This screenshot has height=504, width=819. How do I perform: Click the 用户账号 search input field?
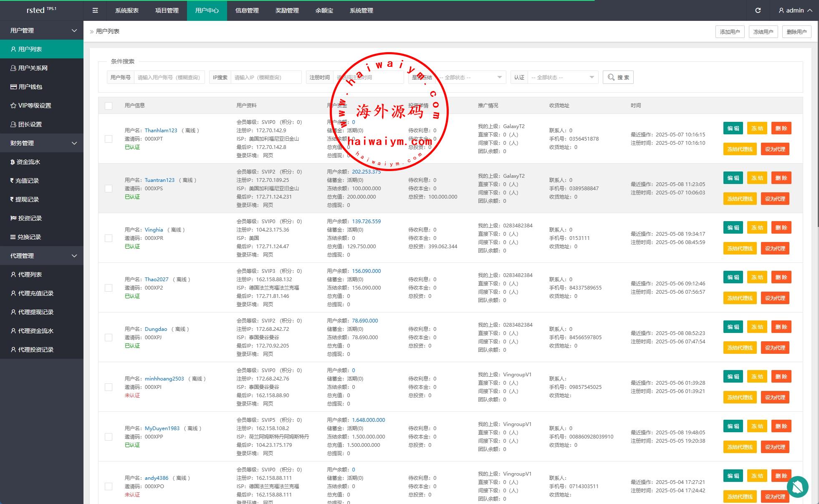point(169,77)
